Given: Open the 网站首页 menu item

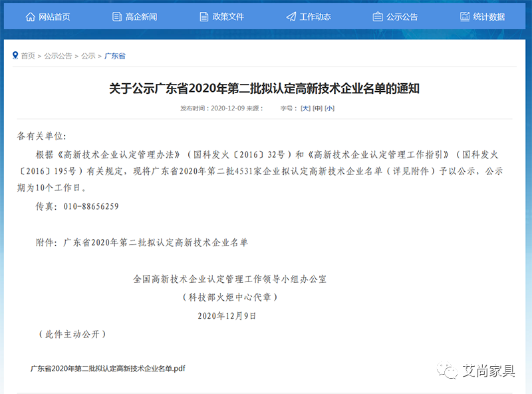Looking at the screenshot, I should pos(54,17).
